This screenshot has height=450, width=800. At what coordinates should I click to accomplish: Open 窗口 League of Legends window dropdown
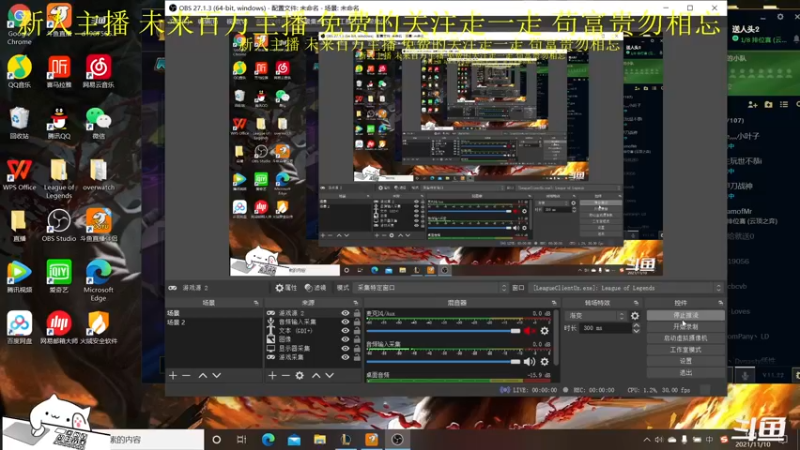click(x=626, y=288)
